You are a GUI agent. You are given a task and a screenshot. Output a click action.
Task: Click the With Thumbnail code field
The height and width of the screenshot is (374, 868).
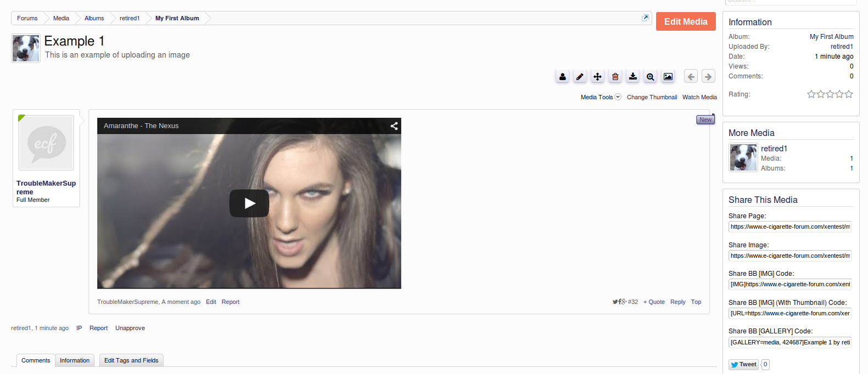[x=790, y=313]
